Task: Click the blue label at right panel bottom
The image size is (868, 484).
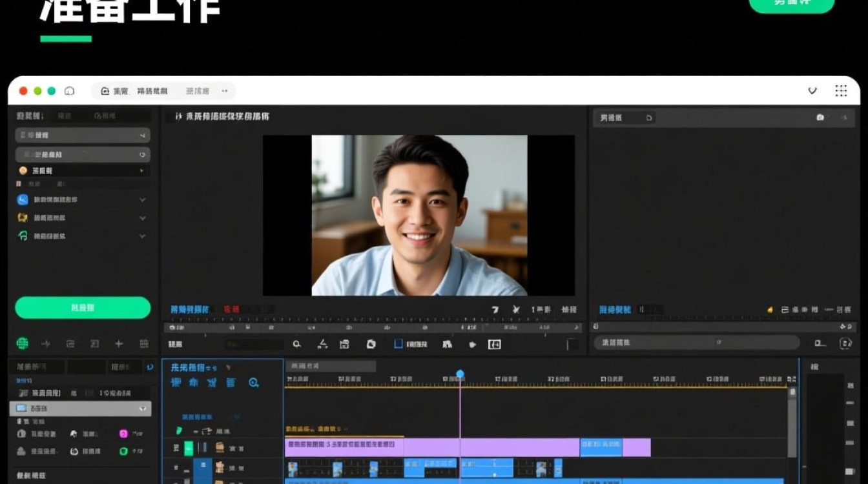Action: coord(615,310)
